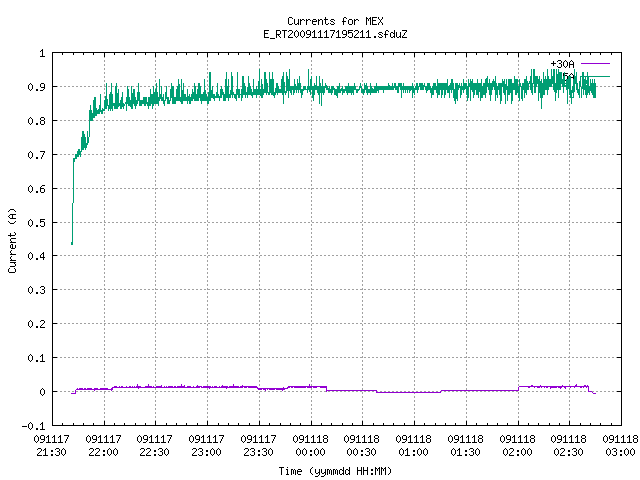Click the x-axis time label '22:00'
Viewport: 640px width, 480px height.
[x=103, y=452]
